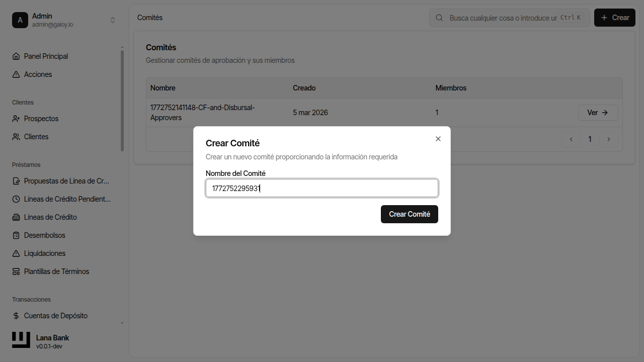The image size is (644, 362).
Task: Close the Crear Comité dialog
Action: [x=438, y=139]
